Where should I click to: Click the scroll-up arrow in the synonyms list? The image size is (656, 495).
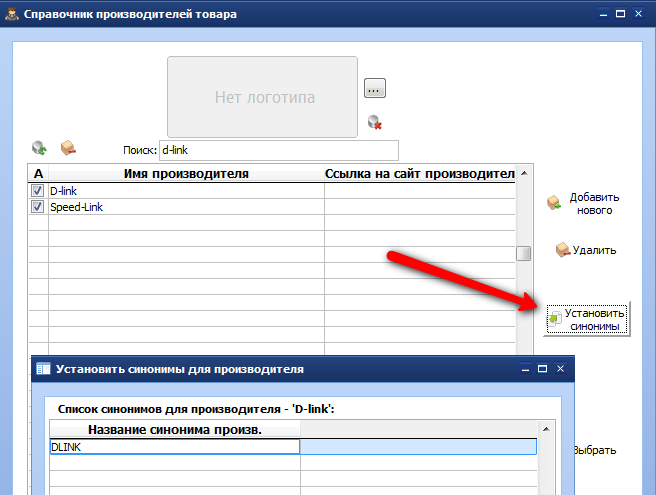pos(546,429)
